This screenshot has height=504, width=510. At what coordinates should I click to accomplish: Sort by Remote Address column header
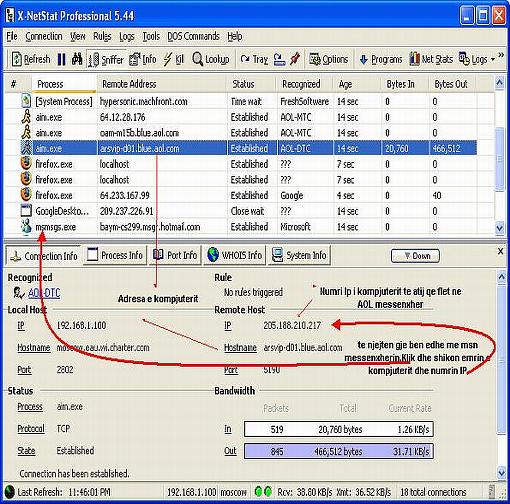pos(162,84)
